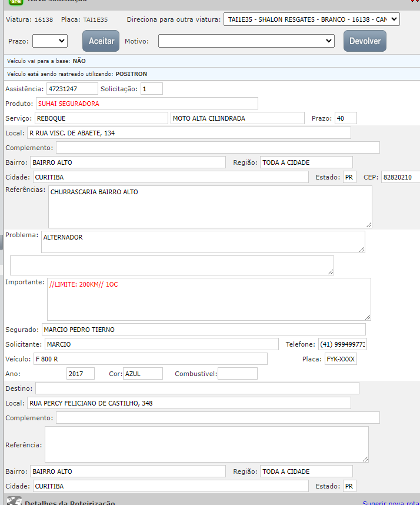Viewport: 420px width, 505px height.
Task: Click the globe icon beside Detalhes da Roteirização
Action: (x=15, y=501)
